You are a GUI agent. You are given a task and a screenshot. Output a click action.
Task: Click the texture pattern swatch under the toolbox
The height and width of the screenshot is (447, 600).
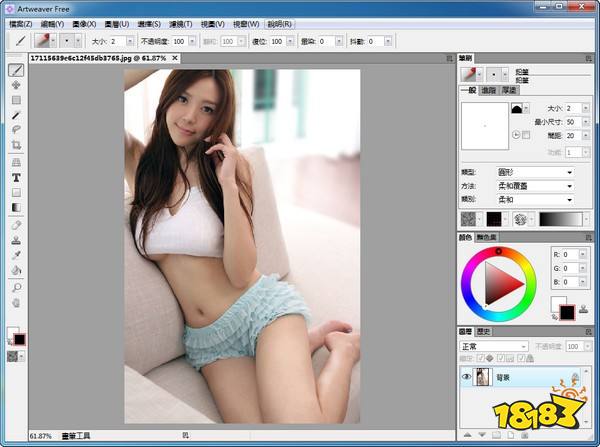[13, 356]
